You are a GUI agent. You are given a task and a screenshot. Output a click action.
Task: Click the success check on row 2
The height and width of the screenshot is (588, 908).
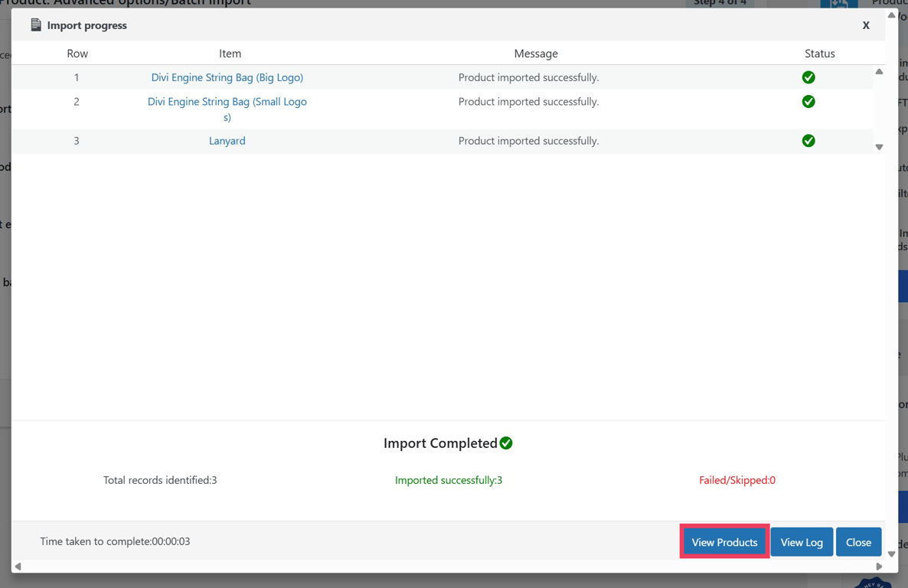pos(808,101)
